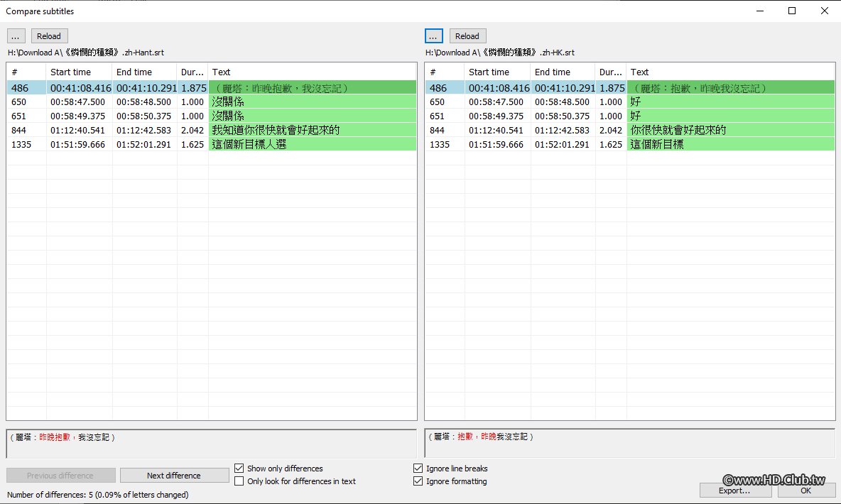Click right cell 01:52:01.291 end time
The image size is (841, 504).
[562, 144]
